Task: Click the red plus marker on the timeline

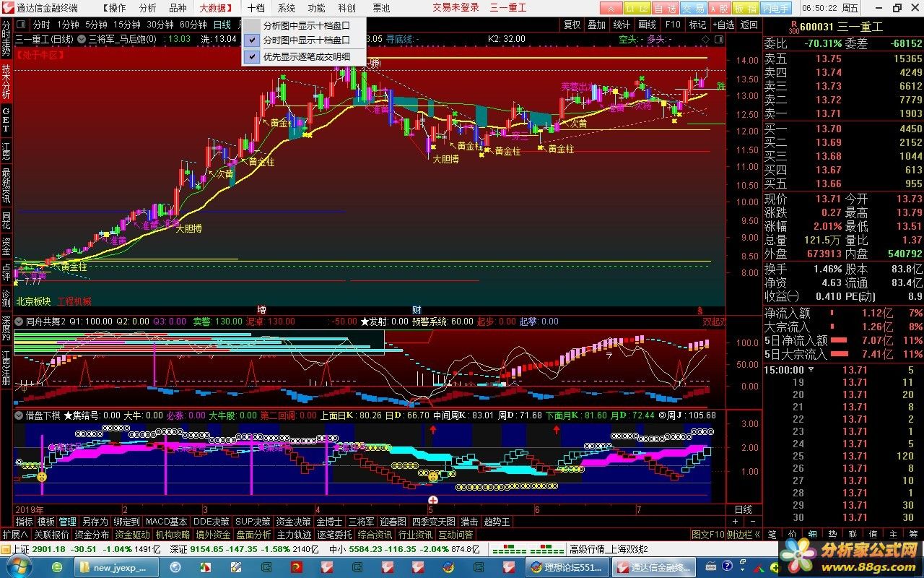Action: pyautogui.click(x=433, y=499)
